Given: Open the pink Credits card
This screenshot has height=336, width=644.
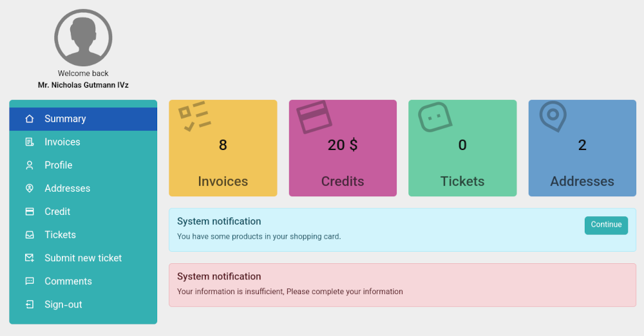Looking at the screenshot, I should pos(343,148).
